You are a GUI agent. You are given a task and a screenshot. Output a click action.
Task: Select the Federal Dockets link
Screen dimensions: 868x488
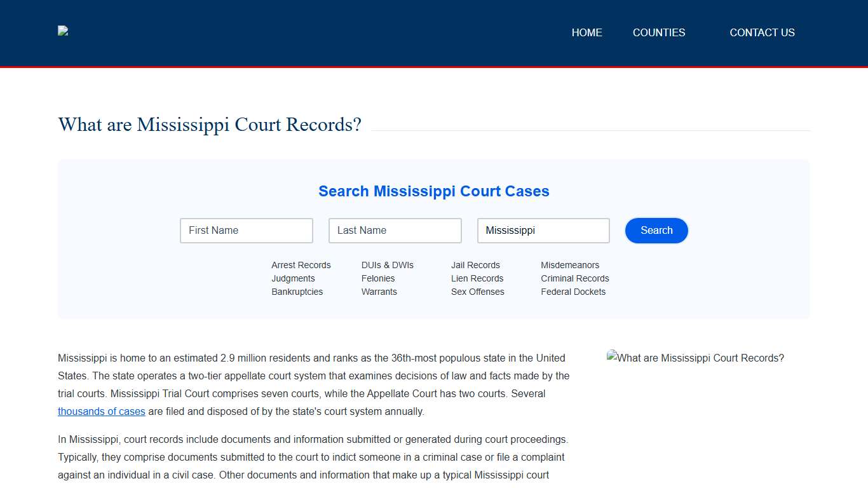click(x=574, y=292)
